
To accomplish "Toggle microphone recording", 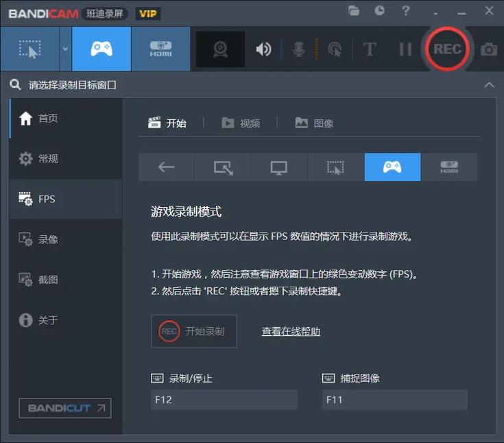I will [x=299, y=49].
